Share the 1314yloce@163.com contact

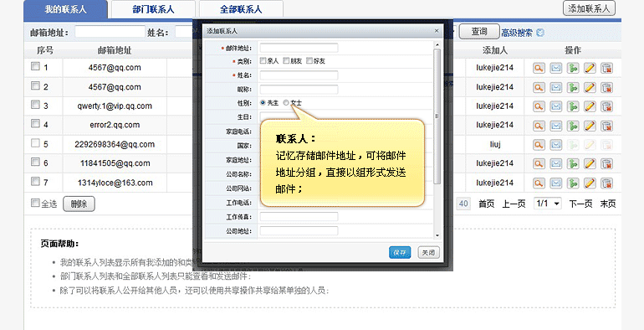click(573, 183)
